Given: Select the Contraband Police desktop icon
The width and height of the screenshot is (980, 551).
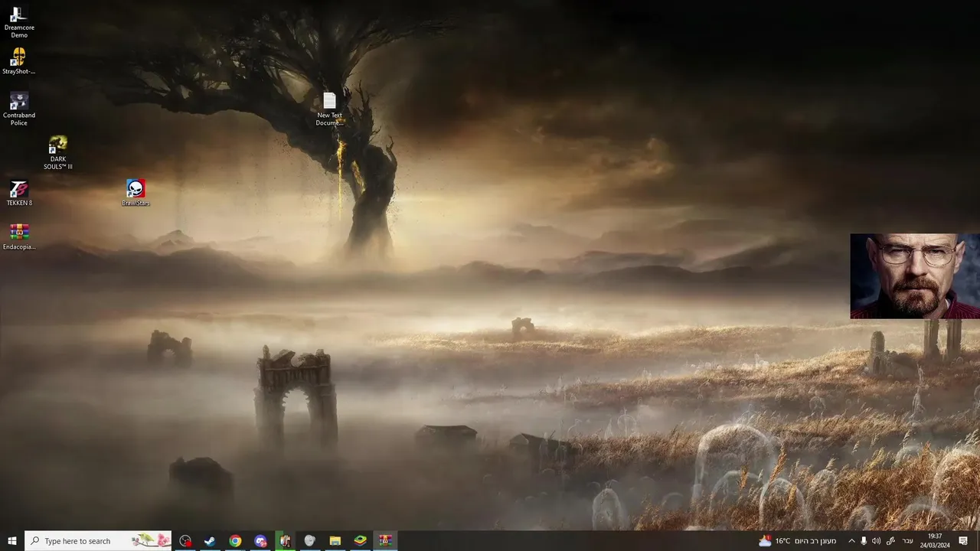Looking at the screenshot, I should (x=19, y=109).
